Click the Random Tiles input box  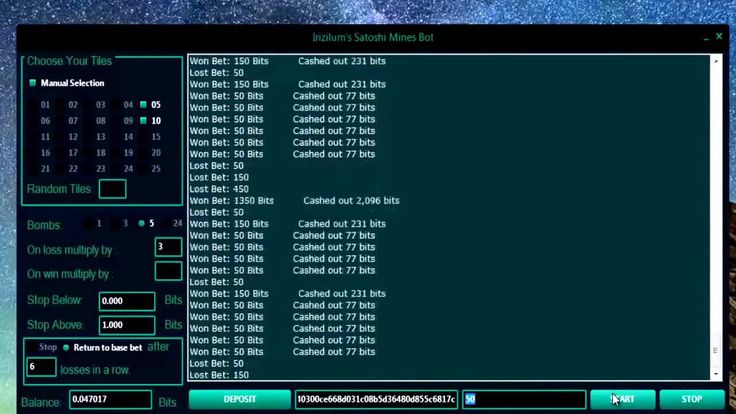(113, 189)
